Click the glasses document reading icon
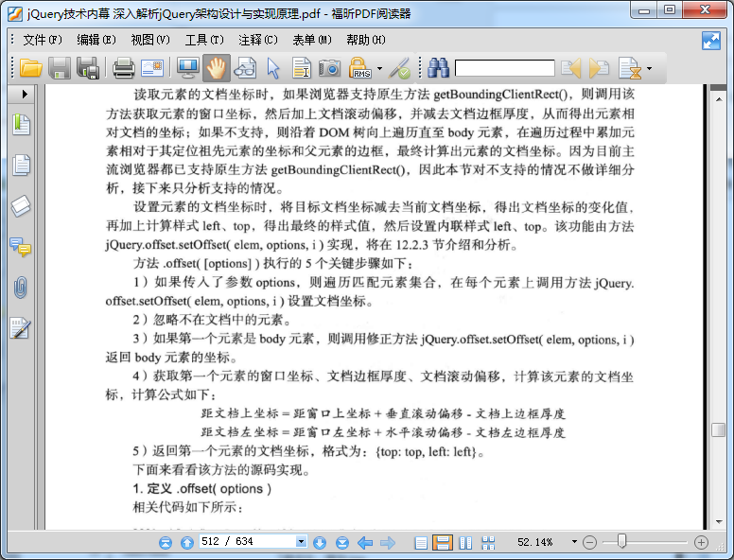The width and height of the screenshot is (734, 560). tap(245, 68)
